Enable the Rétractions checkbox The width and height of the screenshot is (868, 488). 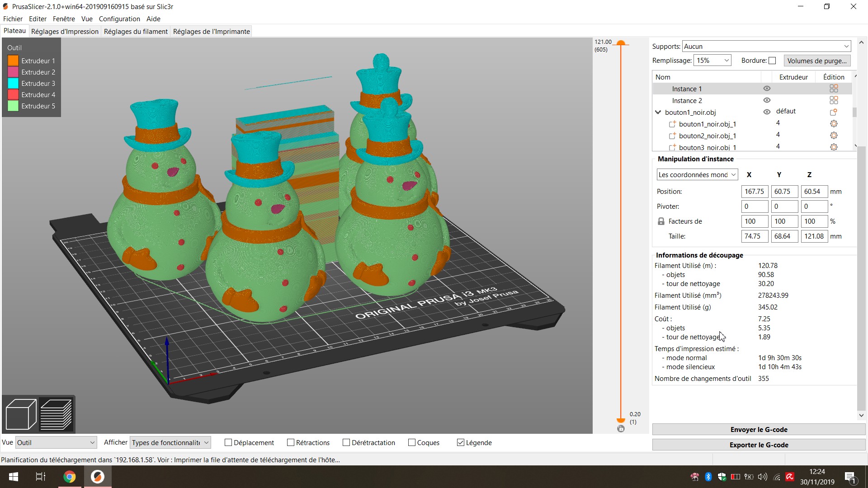pyautogui.click(x=291, y=443)
